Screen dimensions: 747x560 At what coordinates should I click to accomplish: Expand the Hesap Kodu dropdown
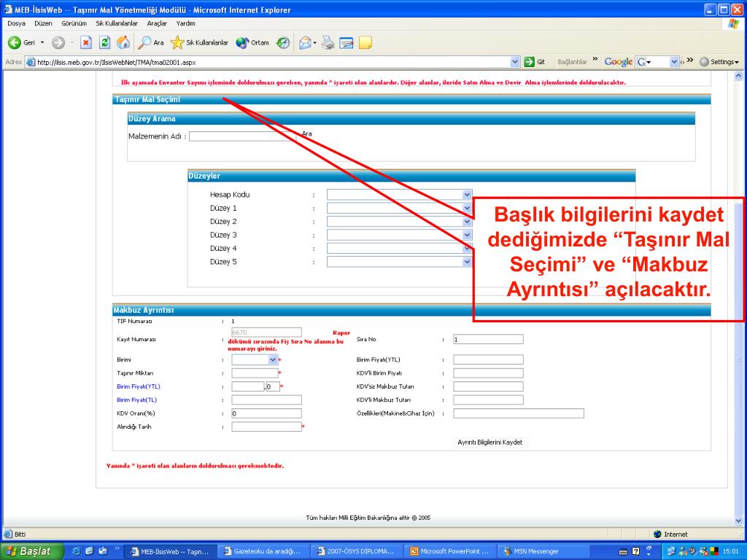[467, 195]
